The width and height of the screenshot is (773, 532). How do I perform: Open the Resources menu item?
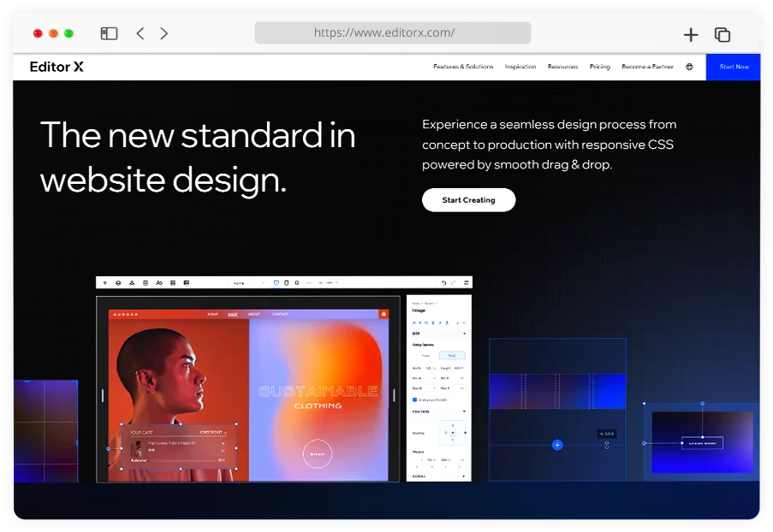pos(562,67)
